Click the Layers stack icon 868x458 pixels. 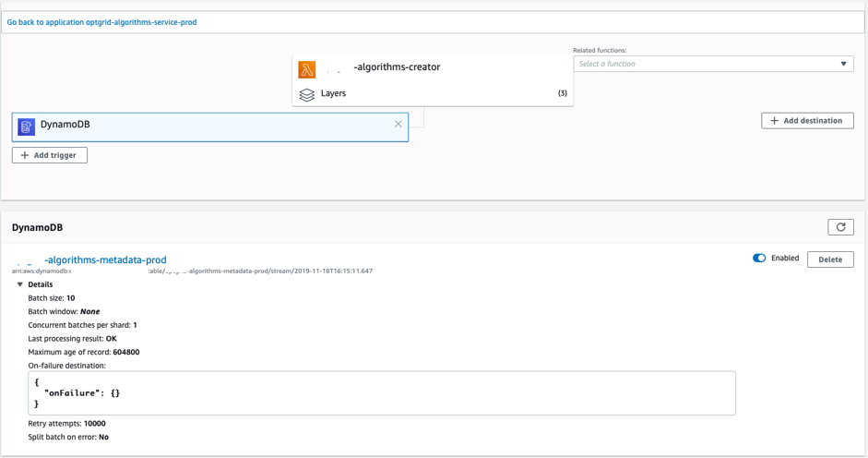[x=307, y=94]
